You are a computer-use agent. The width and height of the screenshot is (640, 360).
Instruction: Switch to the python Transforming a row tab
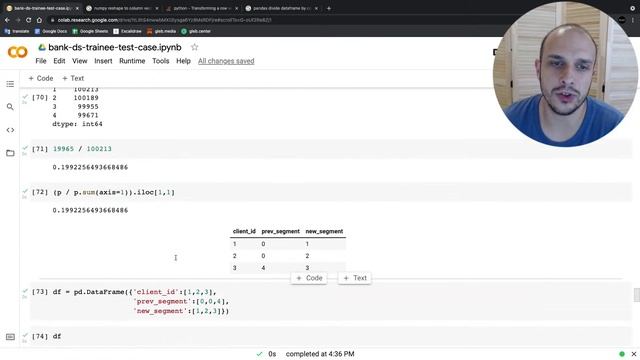[202, 8]
